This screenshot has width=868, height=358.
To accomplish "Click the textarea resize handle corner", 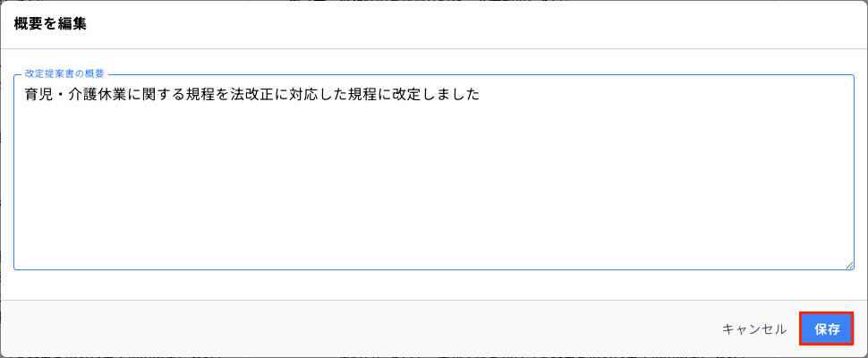I will point(849,264).
